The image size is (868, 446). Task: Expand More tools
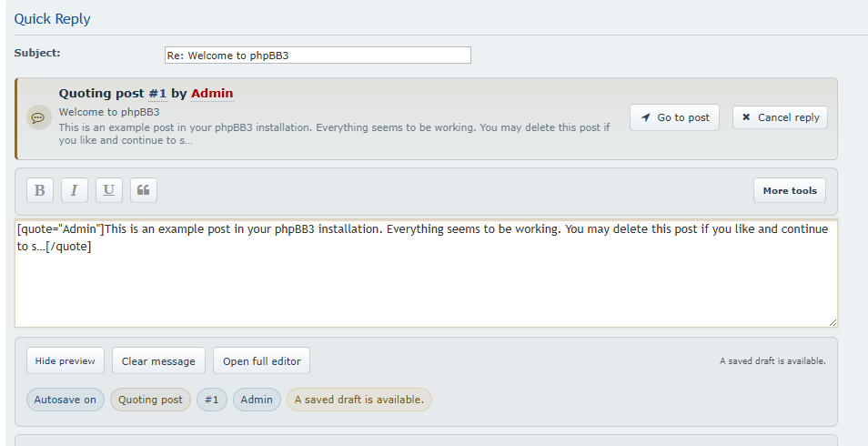(789, 190)
